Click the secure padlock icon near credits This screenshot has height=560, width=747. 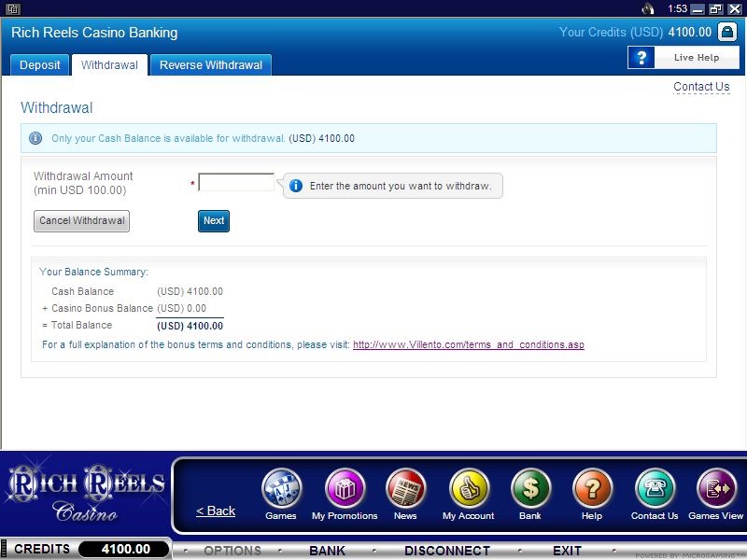click(727, 32)
